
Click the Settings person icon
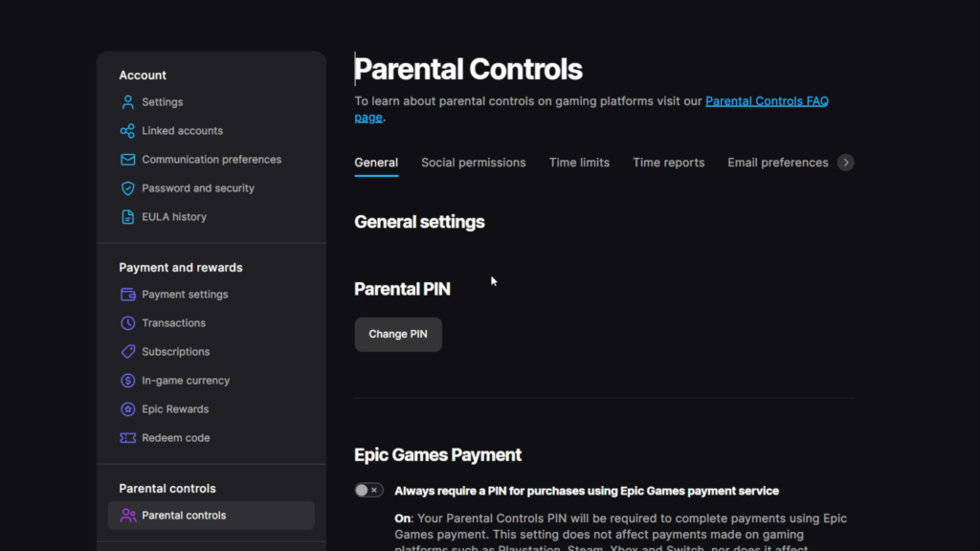[x=127, y=101]
